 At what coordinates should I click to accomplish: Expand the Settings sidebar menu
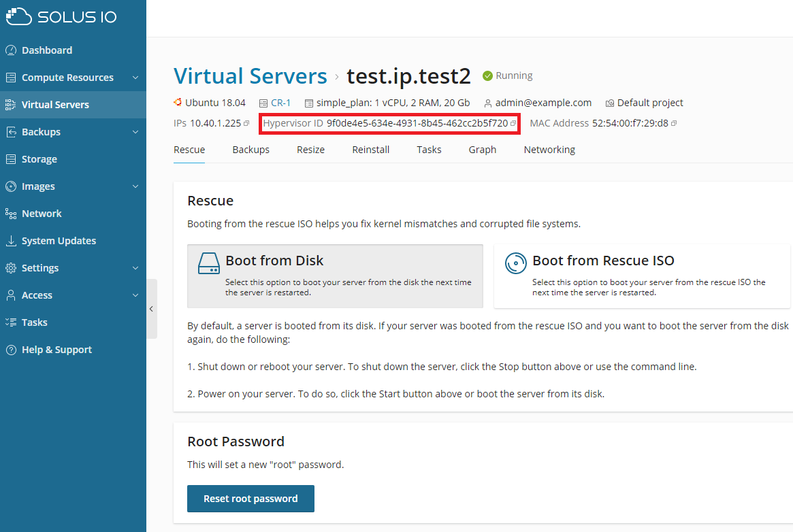(135, 268)
